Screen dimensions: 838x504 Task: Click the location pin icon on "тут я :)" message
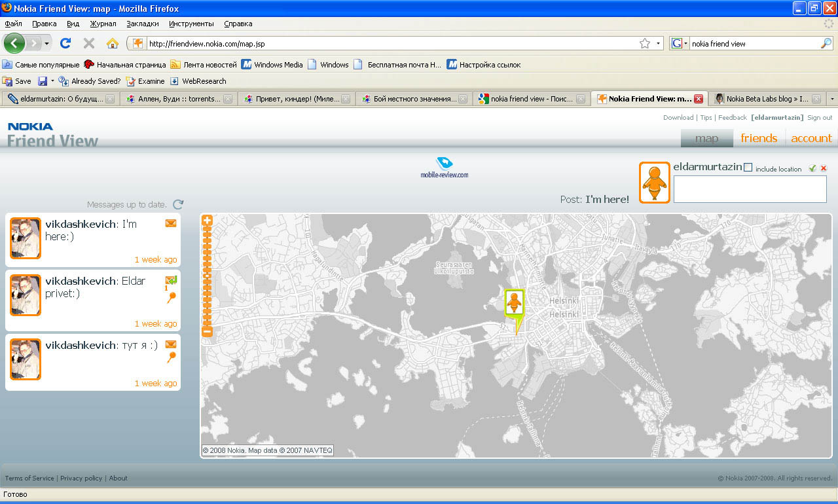171,357
